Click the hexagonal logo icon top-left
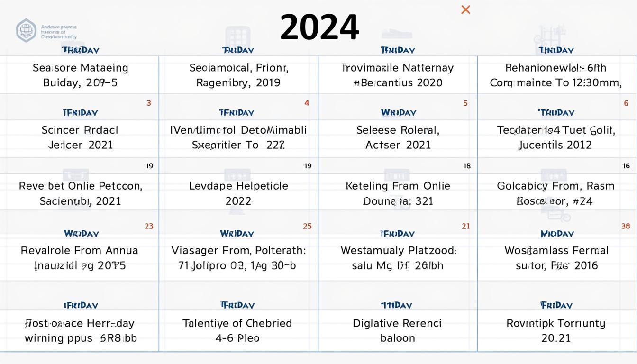This screenshot has height=364, width=637. coord(26,30)
